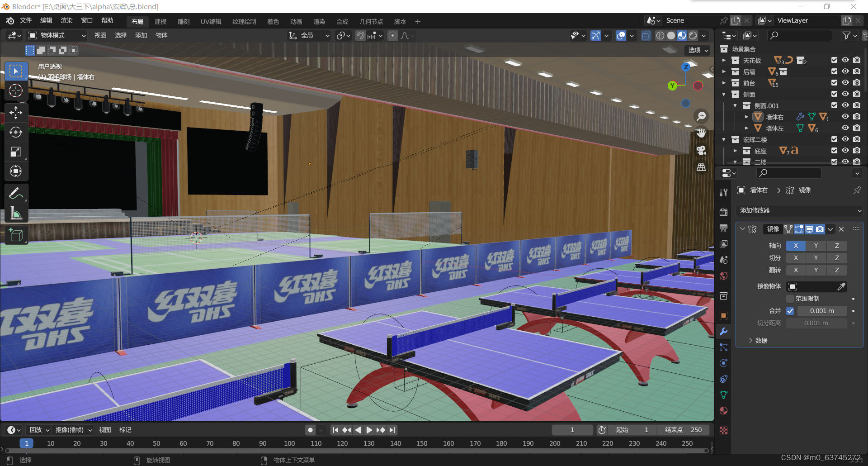
Task: Select the Measure ruler tool
Action: point(16,213)
